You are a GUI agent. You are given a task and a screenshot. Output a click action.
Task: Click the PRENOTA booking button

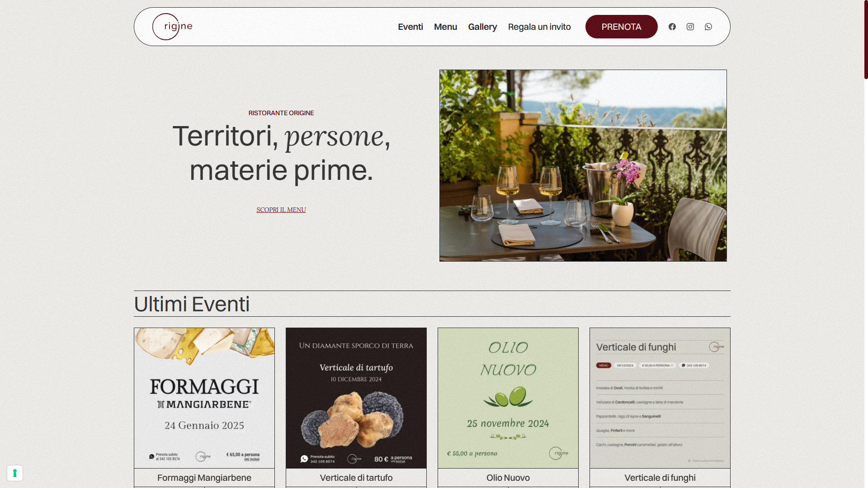pyautogui.click(x=622, y=27)
